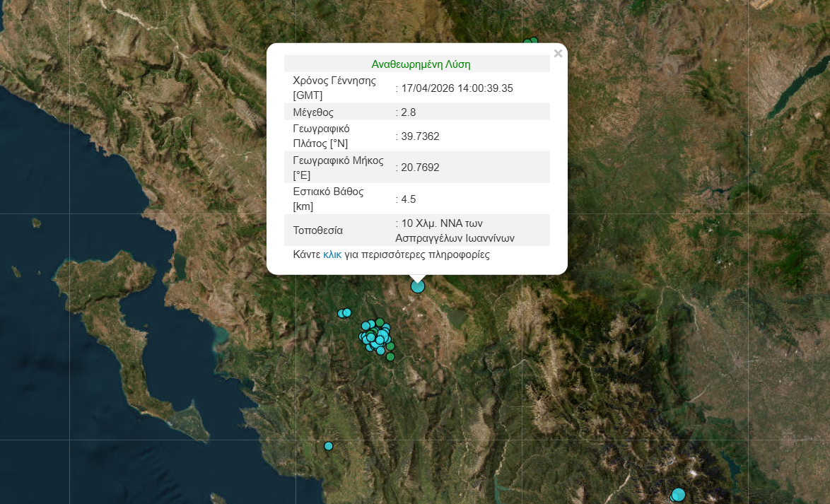The height and width of the screenshot is (504, 830).
Task: Click the longitude value 20.7692
Action: 420,168
